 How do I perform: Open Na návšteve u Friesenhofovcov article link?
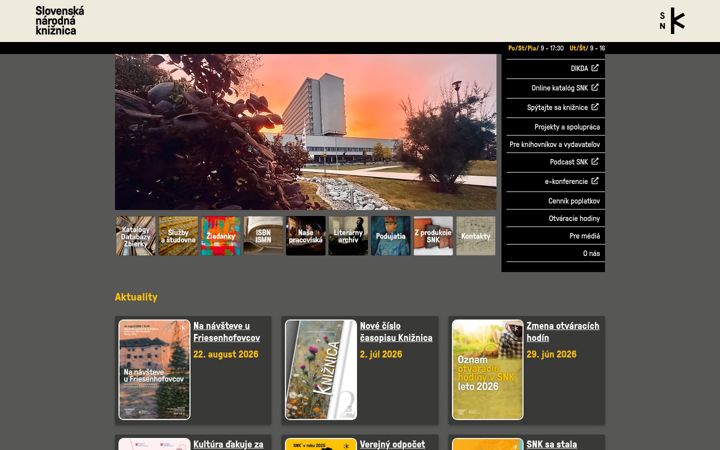point(226,332)
